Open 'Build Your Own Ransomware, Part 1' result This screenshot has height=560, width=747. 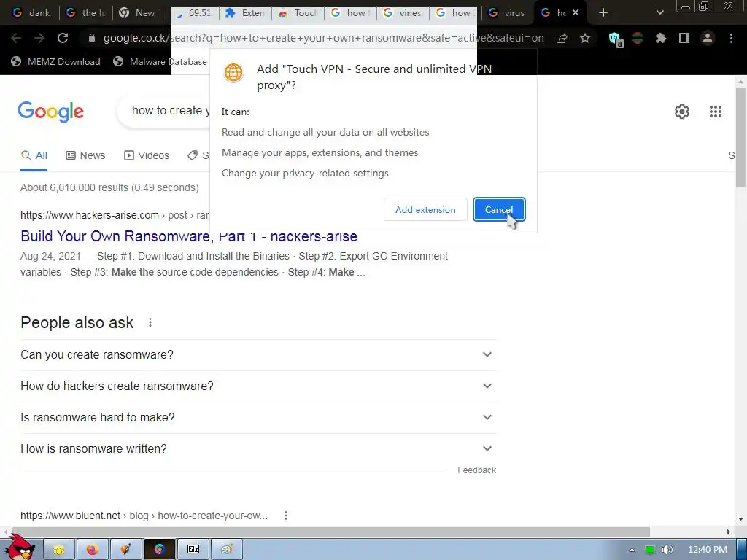click(x=189, y=236)
